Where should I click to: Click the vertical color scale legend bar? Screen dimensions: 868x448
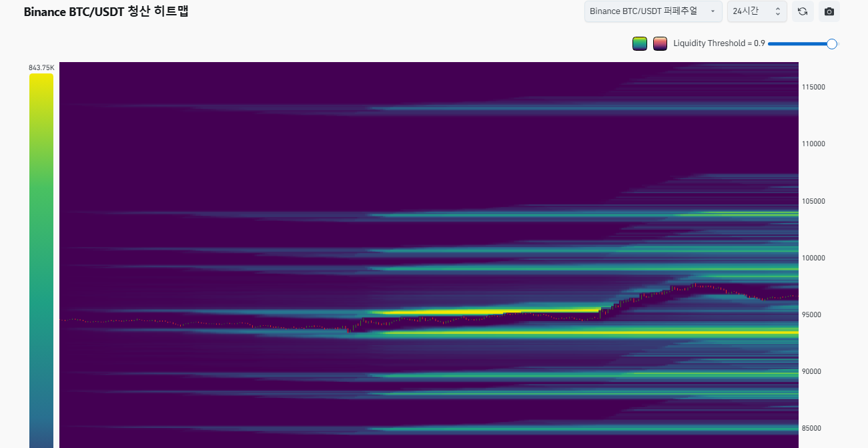tap(41, 260)
